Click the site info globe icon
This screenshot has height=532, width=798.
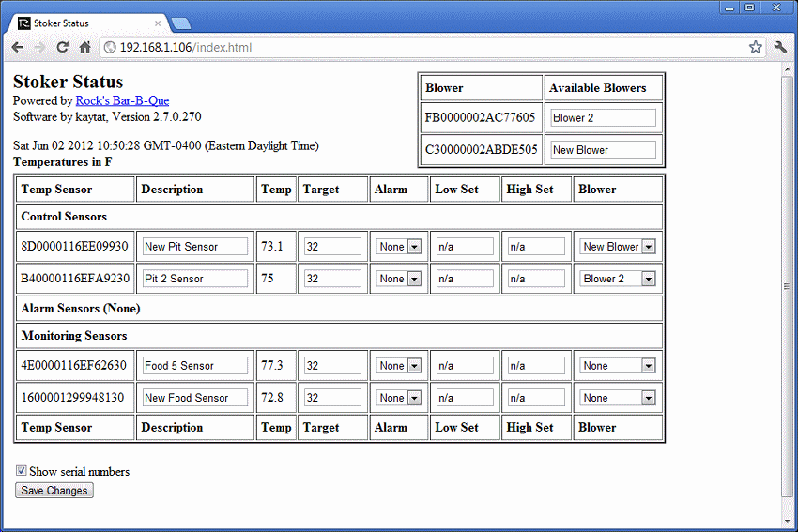(110, 47)
